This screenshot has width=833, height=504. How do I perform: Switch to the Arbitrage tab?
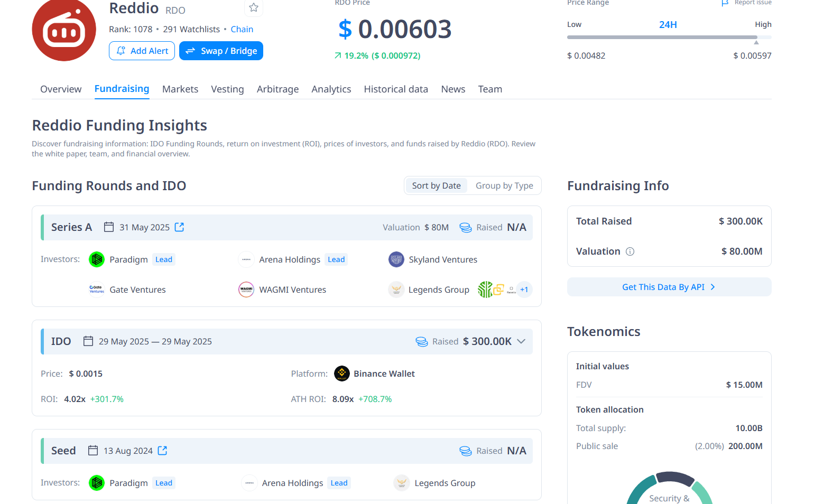(x=277, y=89)
